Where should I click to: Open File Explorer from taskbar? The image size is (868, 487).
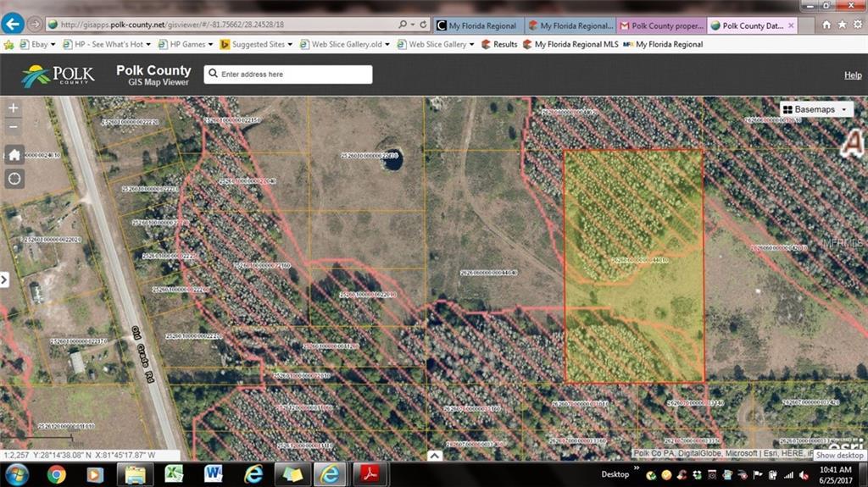(135, 475)
